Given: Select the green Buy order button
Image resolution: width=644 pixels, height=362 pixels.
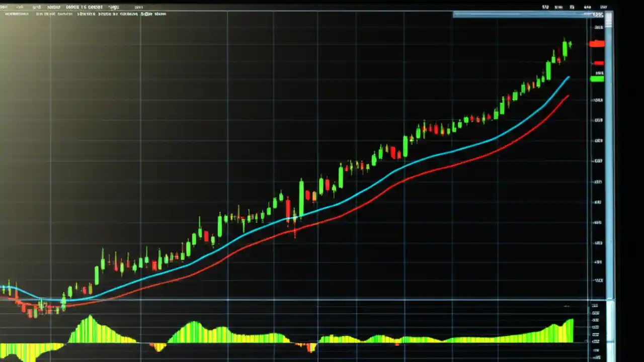Looking at the screenshot, I should click(x=597, y=79).
